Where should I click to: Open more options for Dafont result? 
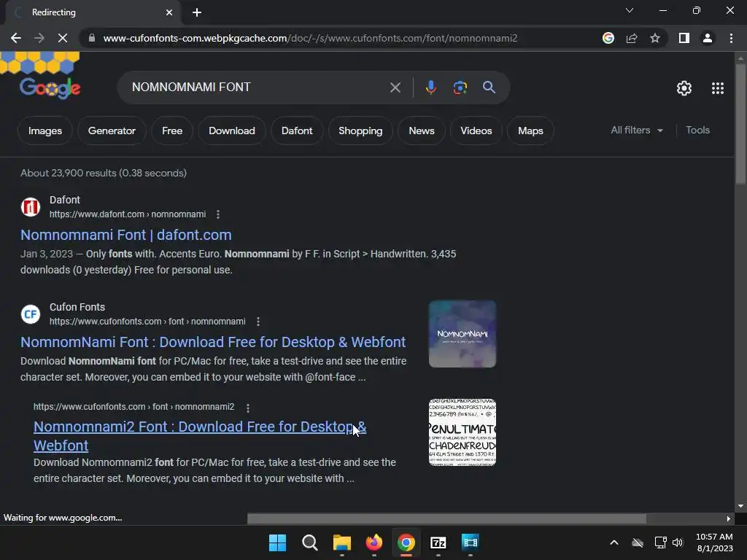(x=218, y=214)
